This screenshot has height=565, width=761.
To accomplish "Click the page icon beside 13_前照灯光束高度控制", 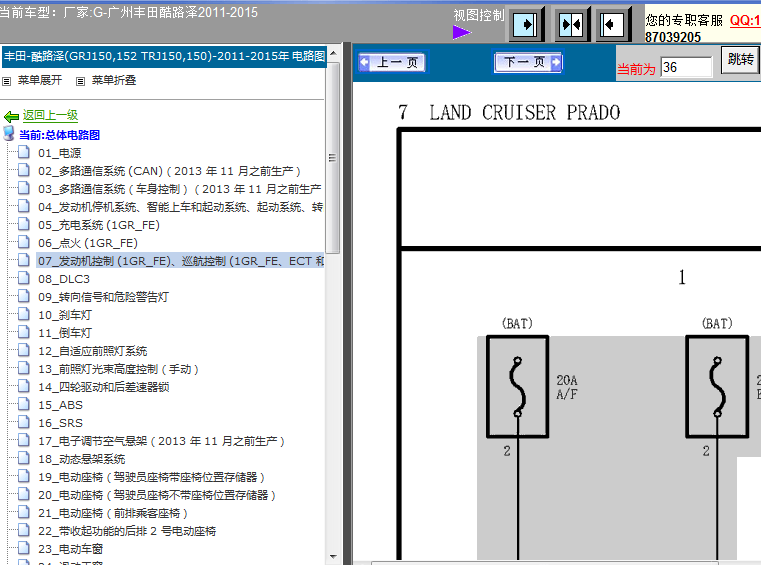I will [x=23, y=368].
